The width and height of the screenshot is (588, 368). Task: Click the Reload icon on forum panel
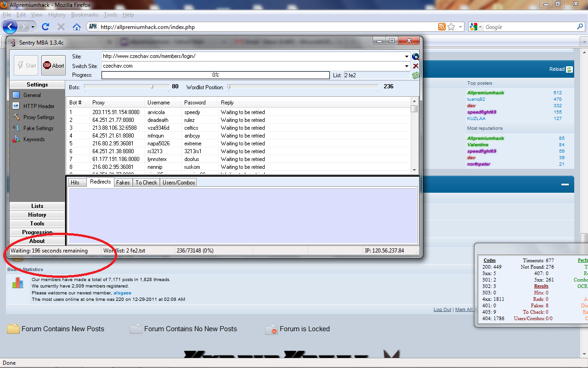coord(569,69)
